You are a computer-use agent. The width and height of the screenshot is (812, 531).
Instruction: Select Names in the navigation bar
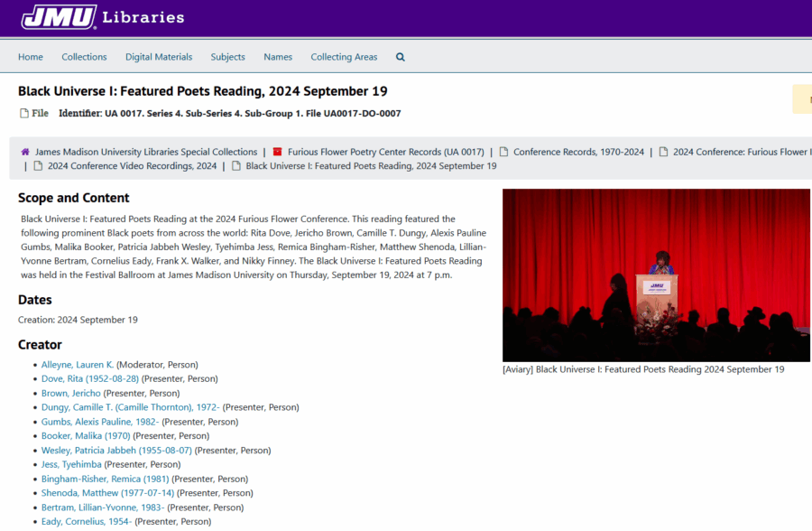[278, 56]
